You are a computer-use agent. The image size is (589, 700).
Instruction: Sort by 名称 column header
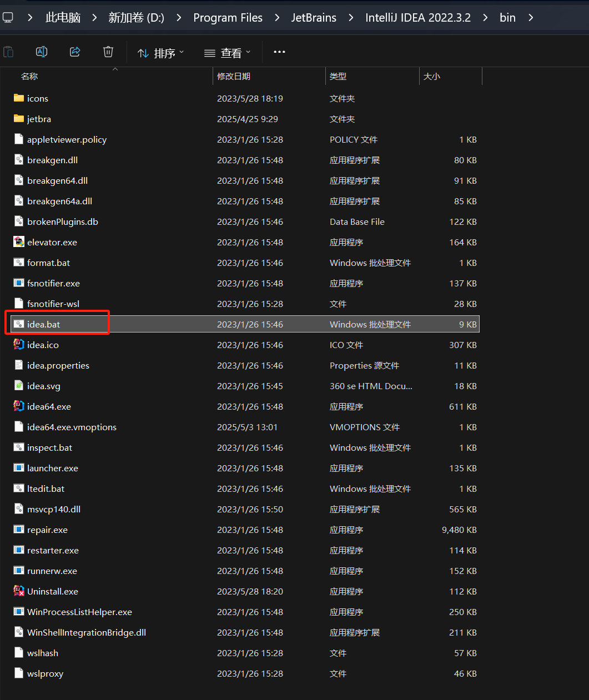coord(29,76)
